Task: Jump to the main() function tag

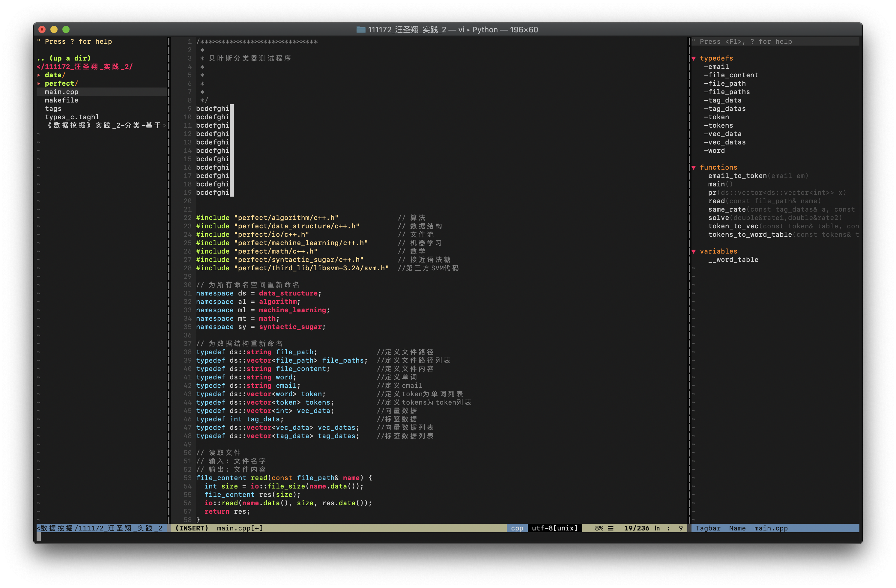Action: (716, 184)
